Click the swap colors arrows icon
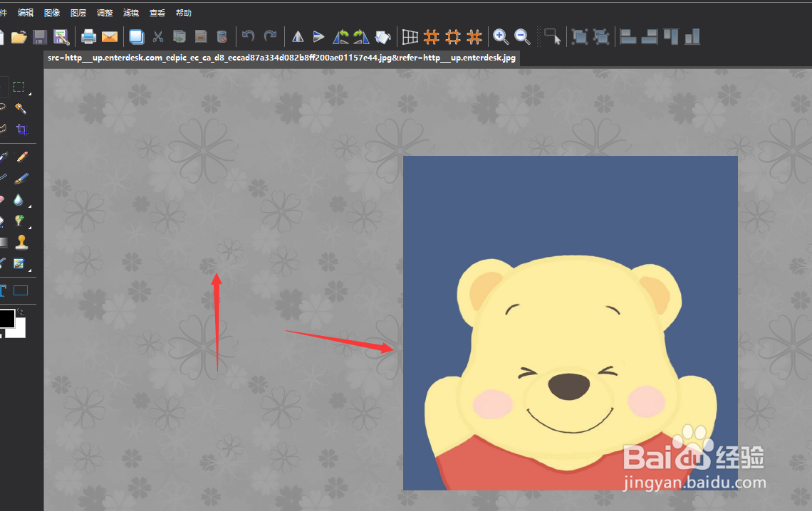The height and width of the screenshot is (511, 812). coord(20,312)
